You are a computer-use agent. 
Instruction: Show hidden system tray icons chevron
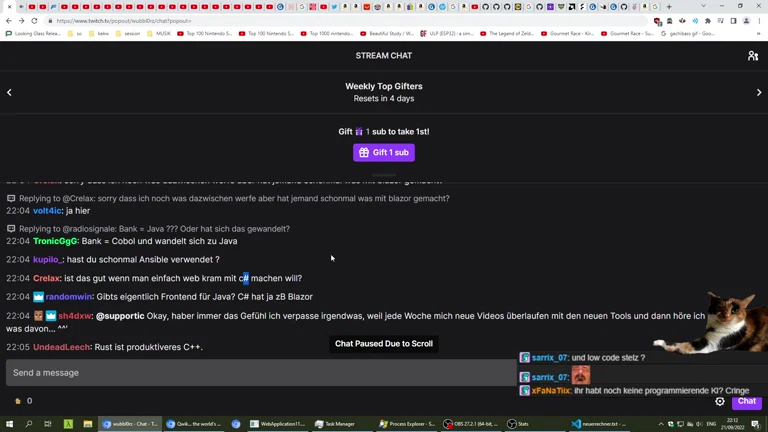click(x=661, y=424)
